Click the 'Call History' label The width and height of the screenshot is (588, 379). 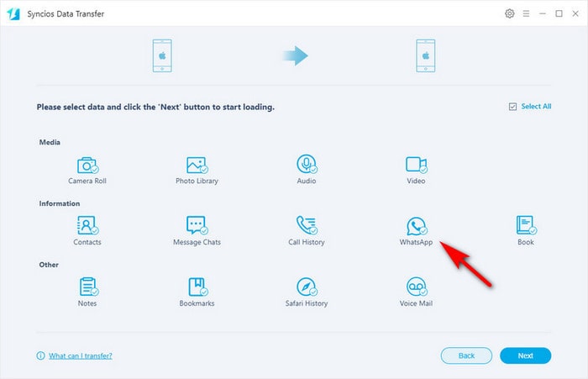(x=307, y=242)
